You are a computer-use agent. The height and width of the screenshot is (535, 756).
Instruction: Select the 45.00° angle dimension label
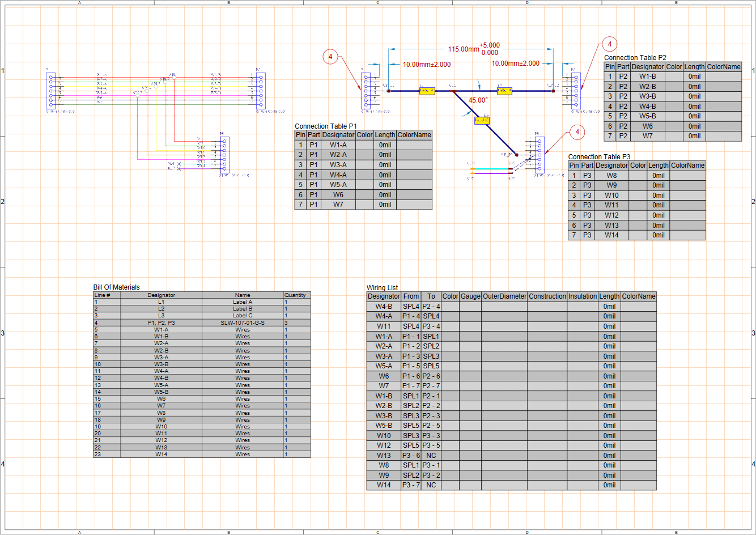(478, 100)
